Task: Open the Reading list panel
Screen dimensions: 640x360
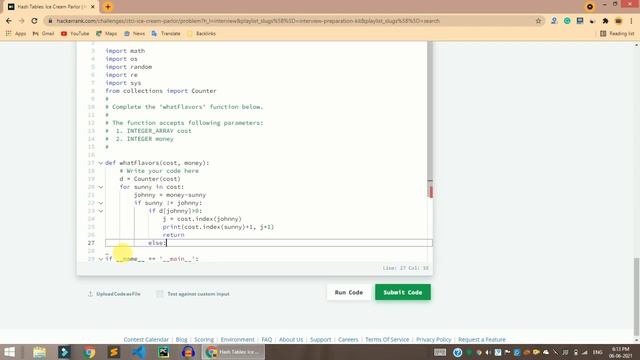Action: (617, 33)
